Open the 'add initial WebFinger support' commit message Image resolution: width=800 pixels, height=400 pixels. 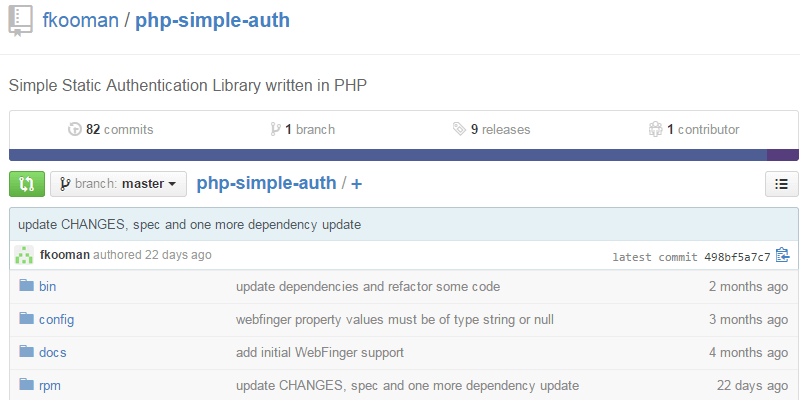coord(320,353)
